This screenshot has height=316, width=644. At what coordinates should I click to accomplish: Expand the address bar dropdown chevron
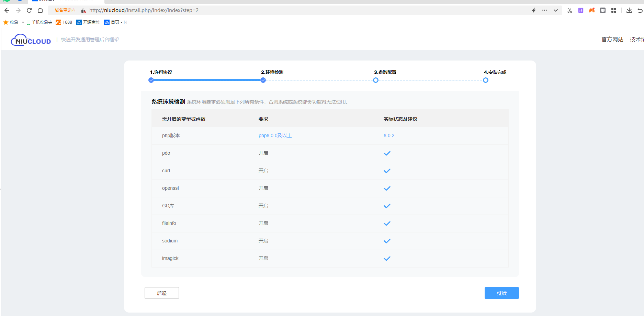tap(556, 10)
